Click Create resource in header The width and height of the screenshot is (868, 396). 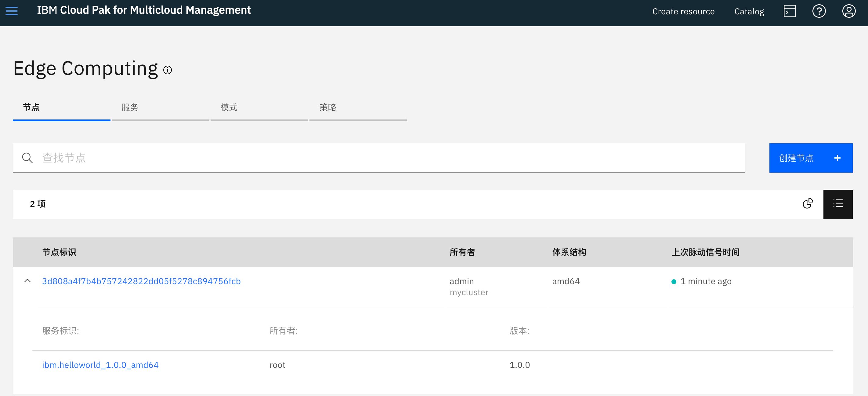[683, 12]
